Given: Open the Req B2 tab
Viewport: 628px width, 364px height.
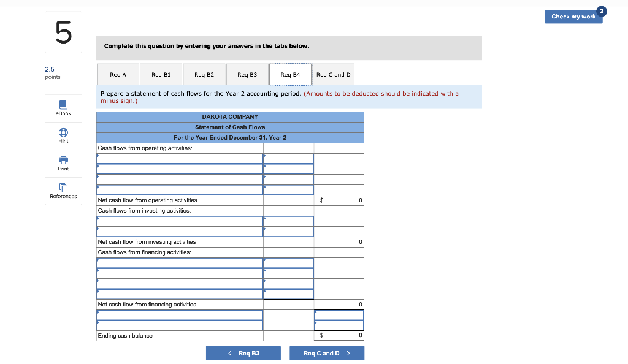Looking at the screenshot, I should click(x=204, y=74).
